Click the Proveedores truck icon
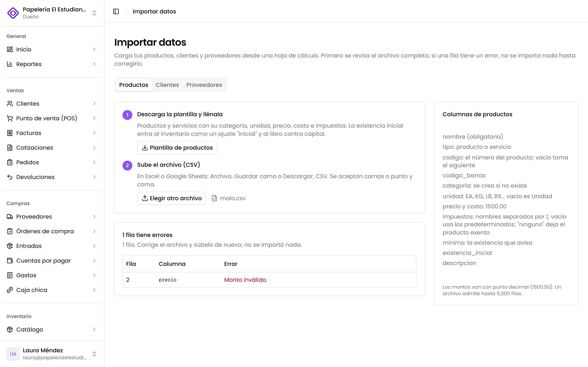The height and width of the screenshot is (367, 588). click(x=10, y=217)
